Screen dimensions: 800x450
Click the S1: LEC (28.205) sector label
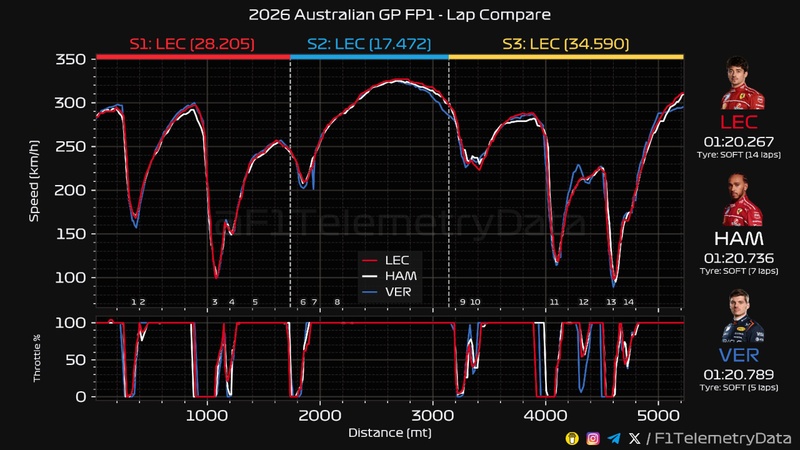pos(192,44)
